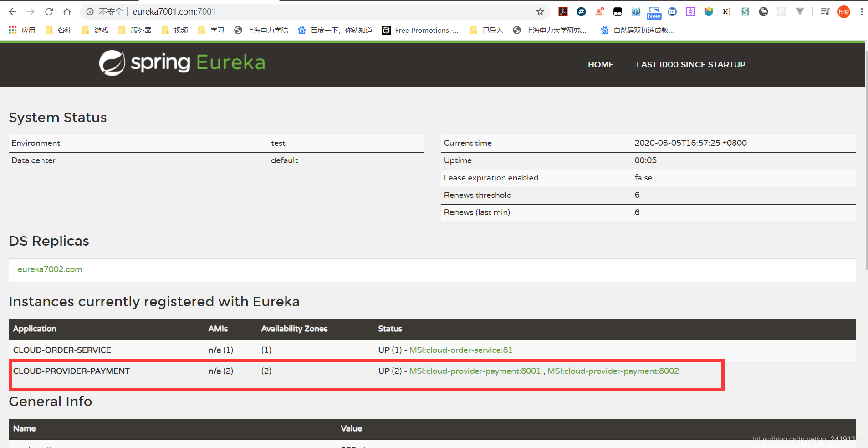Open the purple square swirl extension
This screenshot has width=868, height=448.
click(691, 12)
